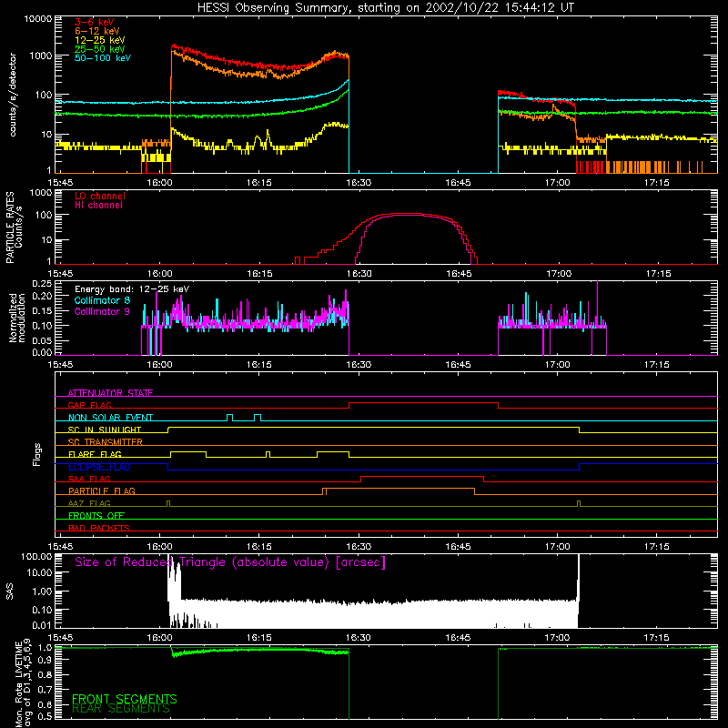This screenshot has width=728, height=728.
Task: Click the 'Size of Reduced Triangle' caption
Action: click(x=230, y=562)
